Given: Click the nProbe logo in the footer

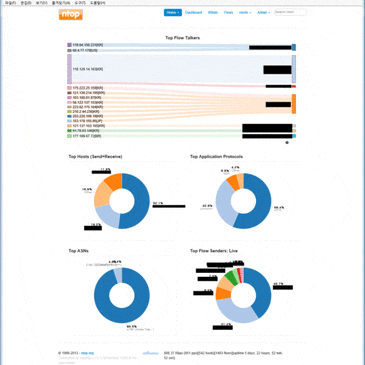Looking at the screenshot, I should coord(151,353).
